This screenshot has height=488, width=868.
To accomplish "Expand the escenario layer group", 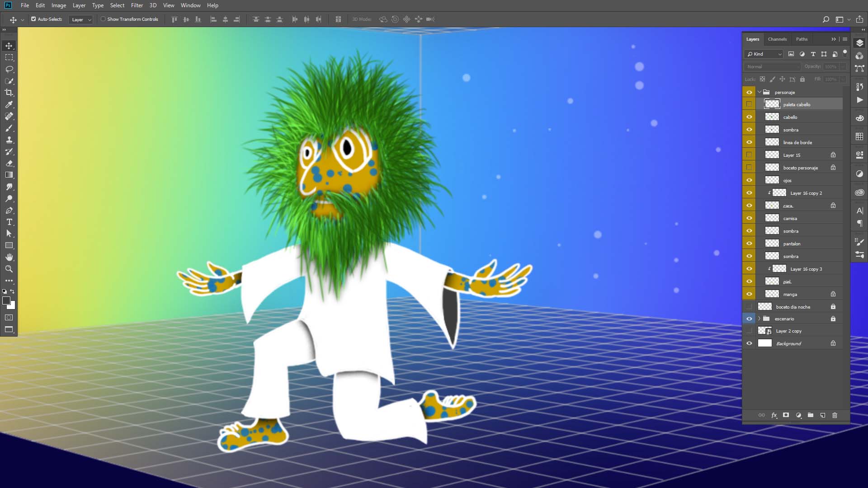I will [759, 319].
